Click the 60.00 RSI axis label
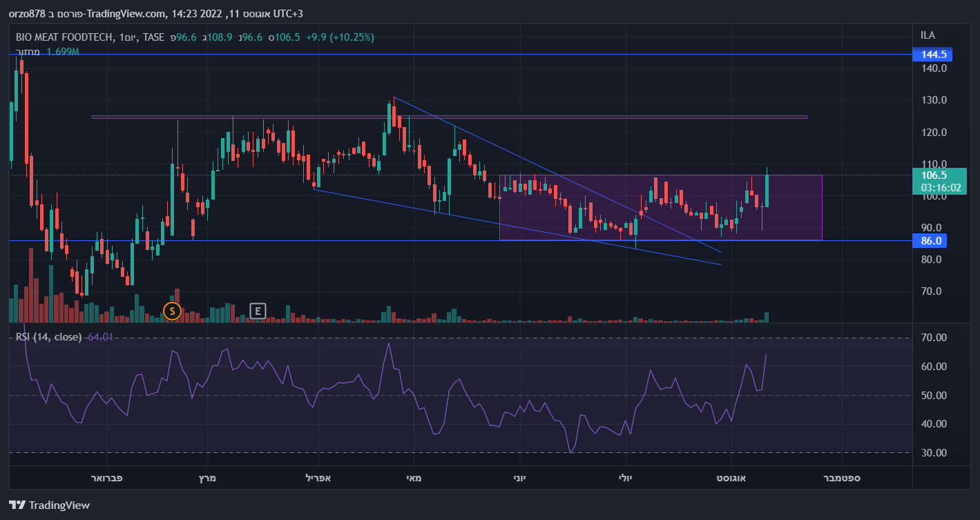This screenshot has height=520, width=980. click(x=934, y=367)
